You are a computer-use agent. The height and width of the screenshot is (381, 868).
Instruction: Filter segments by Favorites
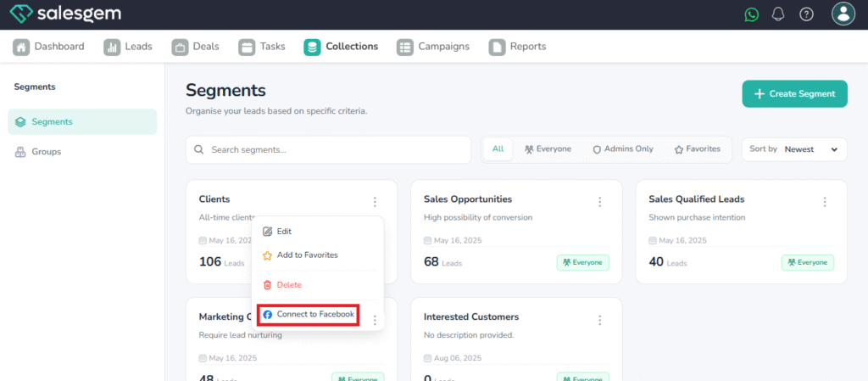pyautogui.click(x=698, y=149)
